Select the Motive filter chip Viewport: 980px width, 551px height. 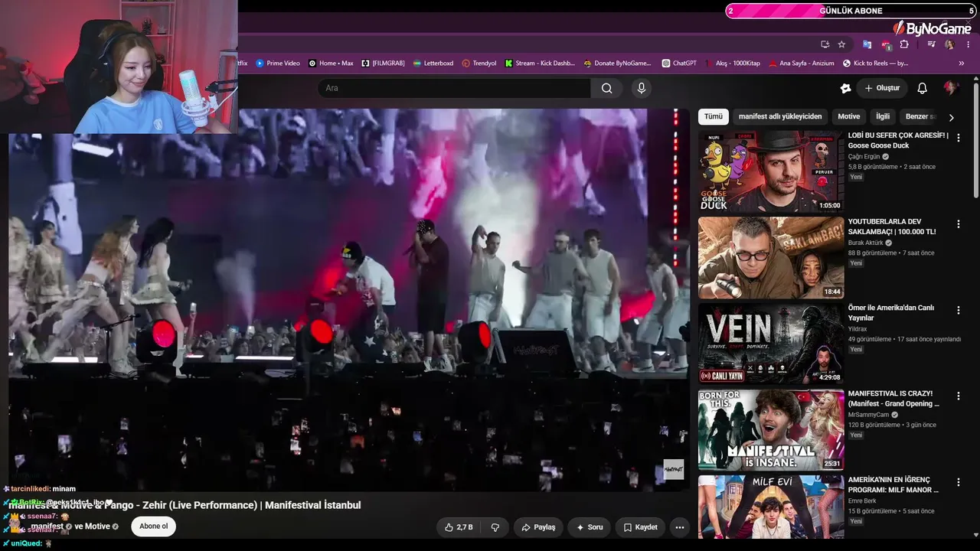(848, 116)
